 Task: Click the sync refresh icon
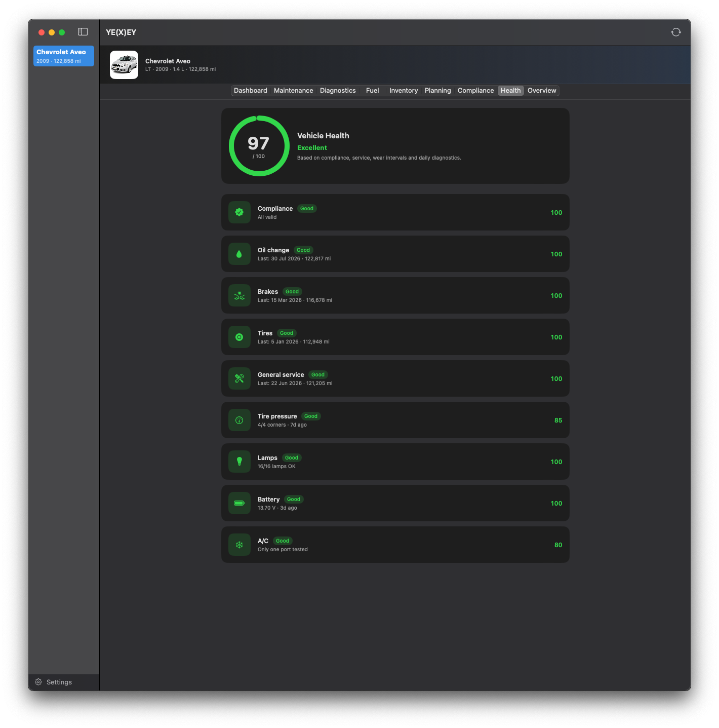click(676, 32)
